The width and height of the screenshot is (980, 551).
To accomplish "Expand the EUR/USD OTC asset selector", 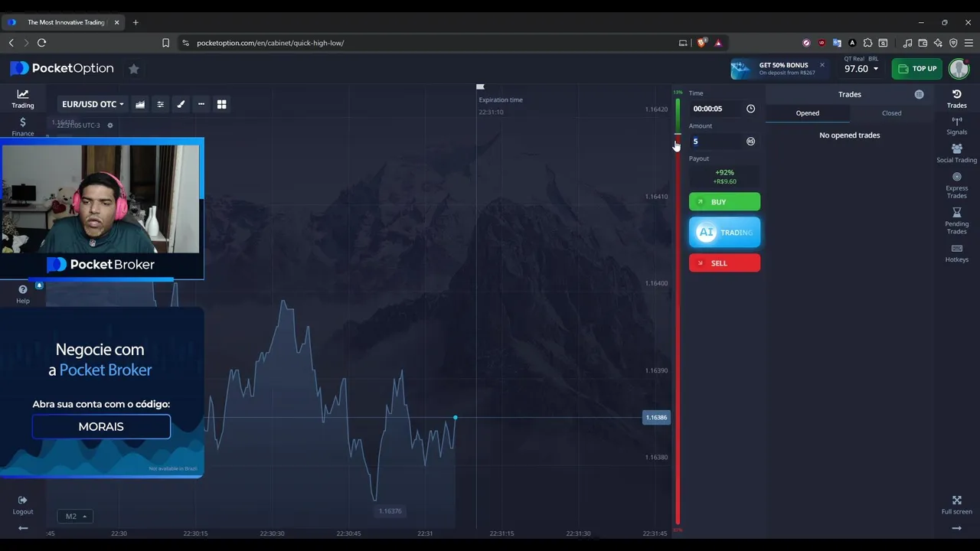I will 93,104.
